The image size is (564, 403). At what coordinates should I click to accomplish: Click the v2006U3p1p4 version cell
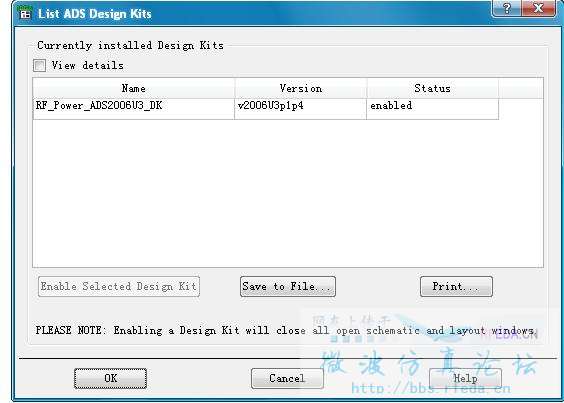(x=300, y=109)
